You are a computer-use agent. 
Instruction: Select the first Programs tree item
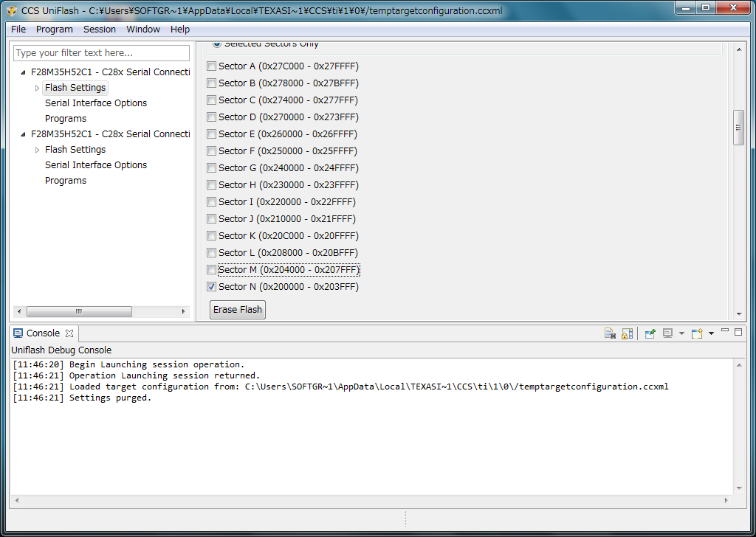tap(66, 119)
